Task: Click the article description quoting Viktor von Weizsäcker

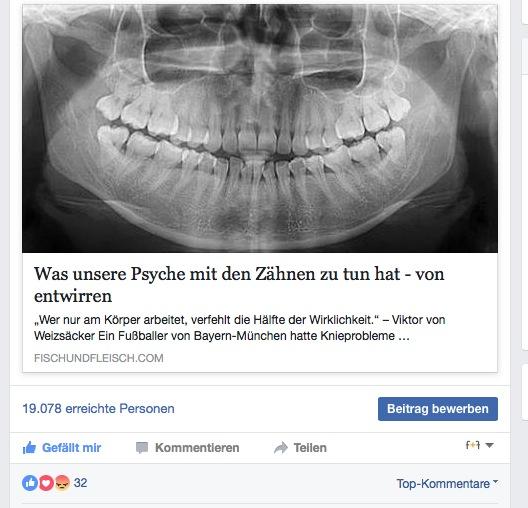Action: [x=239, y=328]
